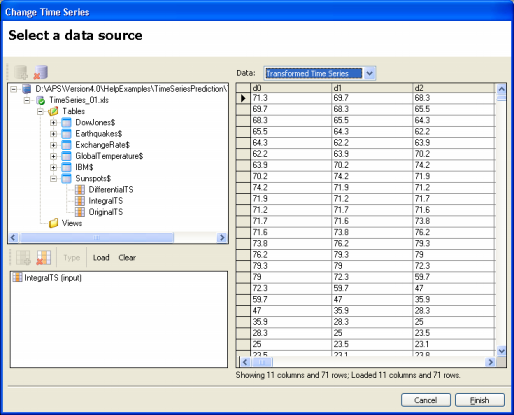Click the Load toolbar item

click(101, 257)
